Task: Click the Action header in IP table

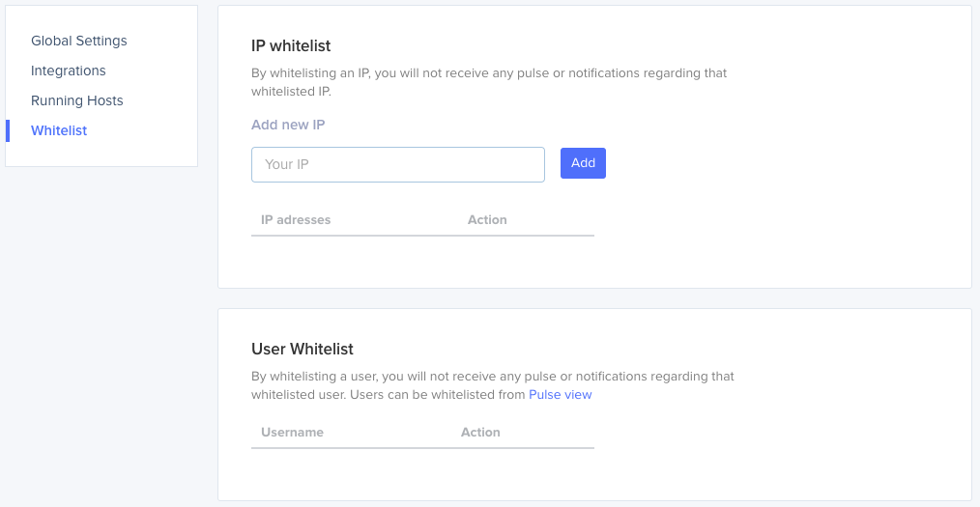Action: click(x=487, y=220)
